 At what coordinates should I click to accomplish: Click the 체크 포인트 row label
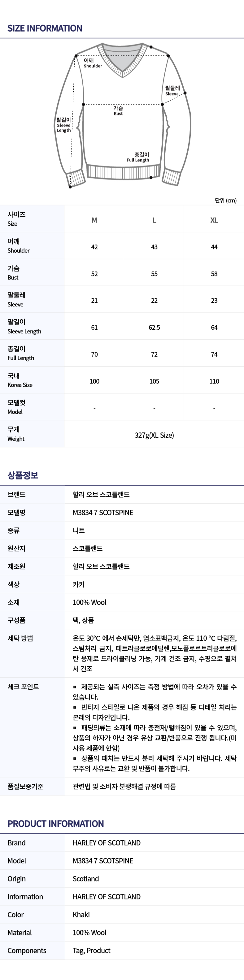23,686
